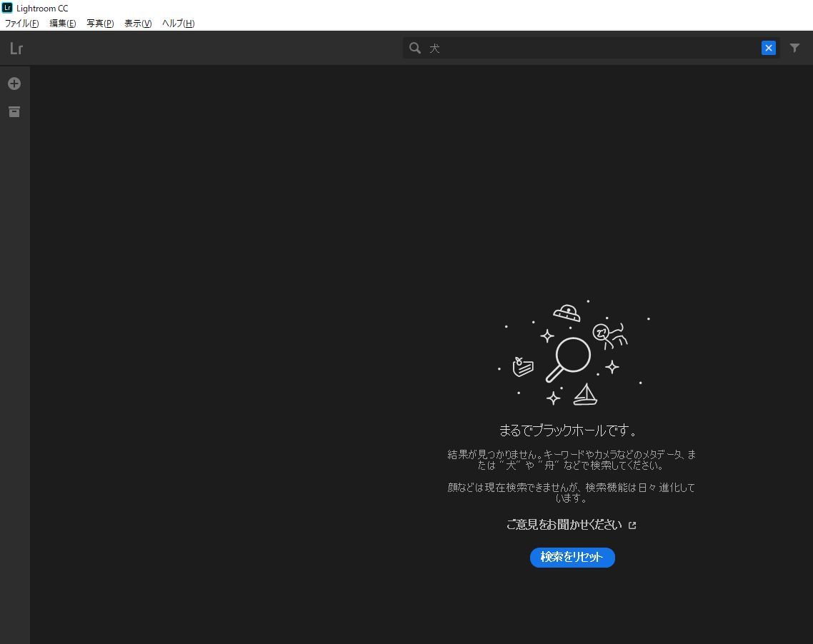The width and height of the screenshot is (813, 644).
Task: Click the Lightroom CC title bar text
Action: tap(41, 7)
